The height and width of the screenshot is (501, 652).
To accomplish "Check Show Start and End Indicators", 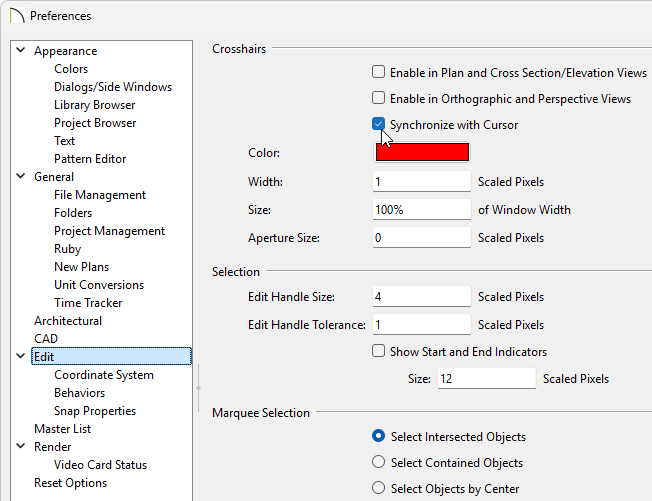I will tap(378, 351).
